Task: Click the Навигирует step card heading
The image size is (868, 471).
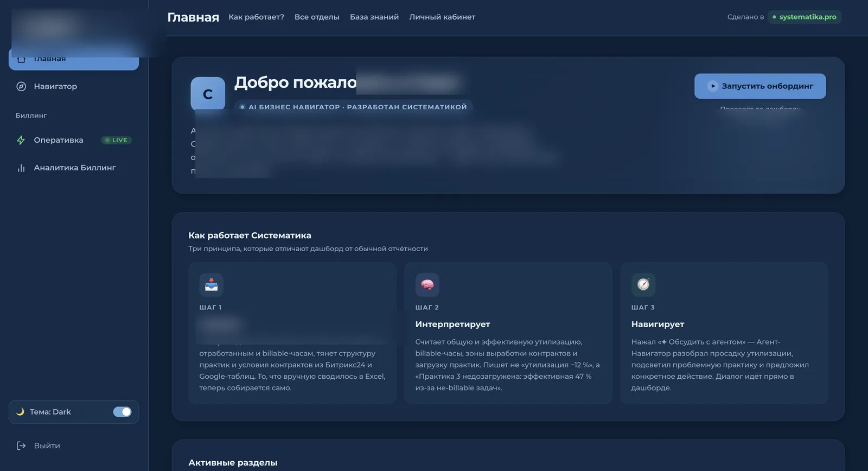Action: (658, 324)
